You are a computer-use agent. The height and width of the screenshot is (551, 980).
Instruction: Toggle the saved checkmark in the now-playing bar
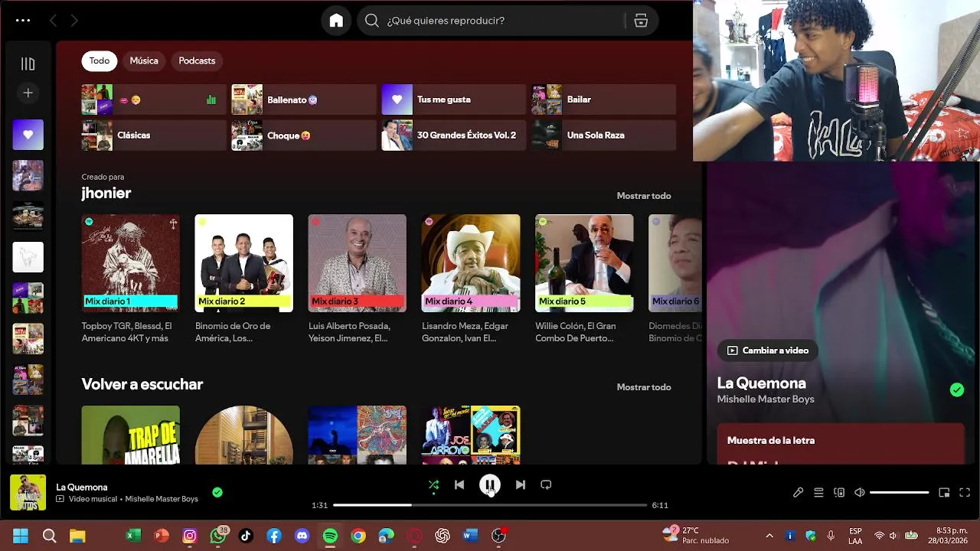217,492
